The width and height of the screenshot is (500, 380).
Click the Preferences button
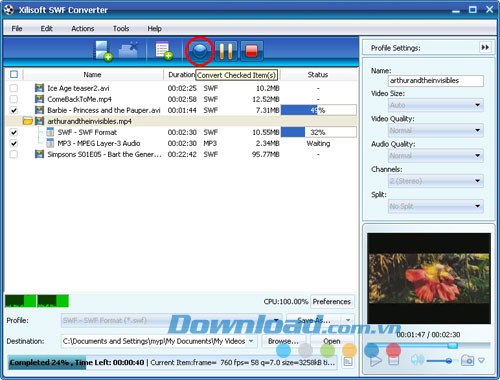(332, 302)
